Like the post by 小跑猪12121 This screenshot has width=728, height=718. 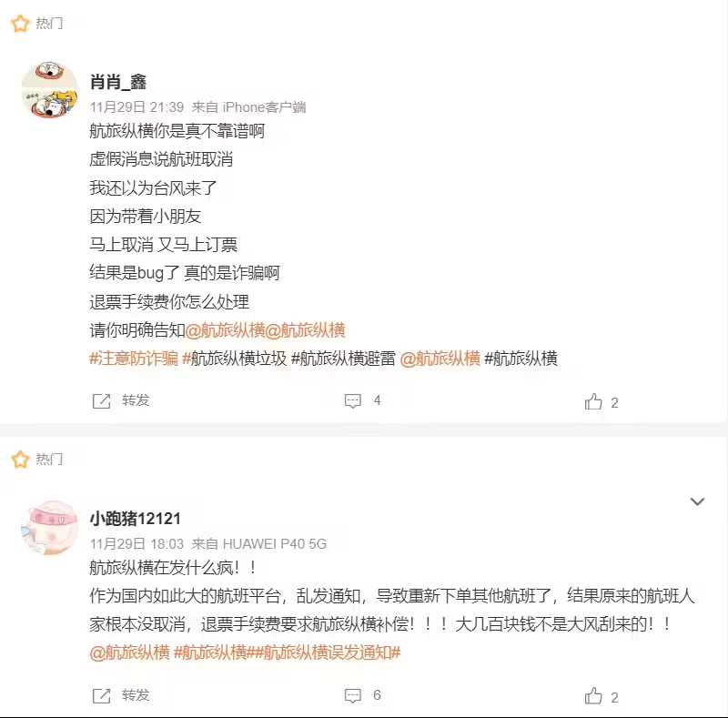[593, 696]
